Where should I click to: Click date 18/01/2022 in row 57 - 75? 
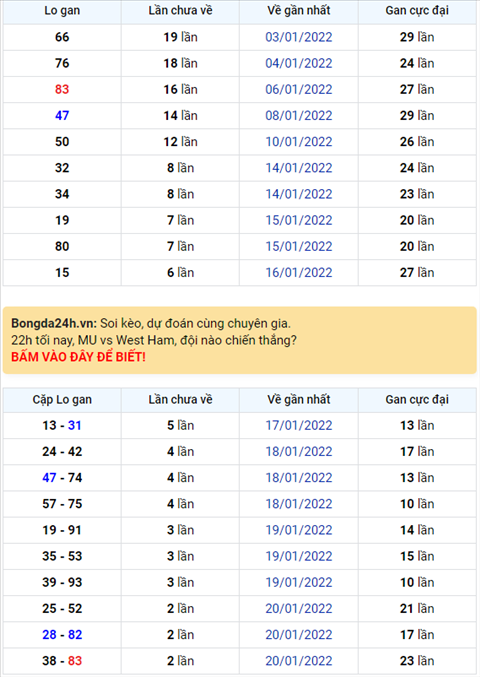click(x=299, y=504)
